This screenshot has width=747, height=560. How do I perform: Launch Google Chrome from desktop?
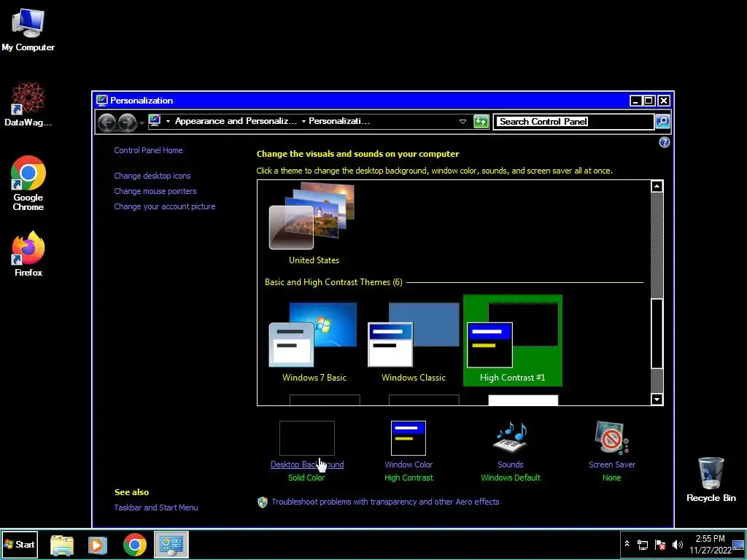click(28, 183)
